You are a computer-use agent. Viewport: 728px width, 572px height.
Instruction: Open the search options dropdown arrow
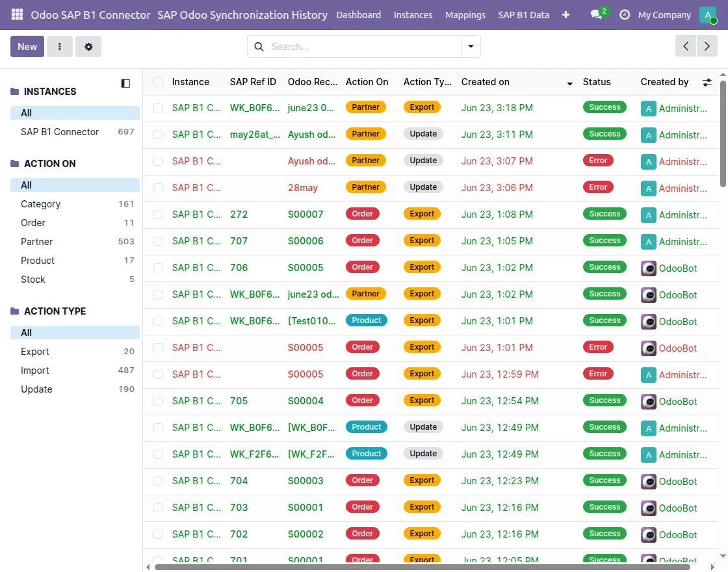[471, 46]
